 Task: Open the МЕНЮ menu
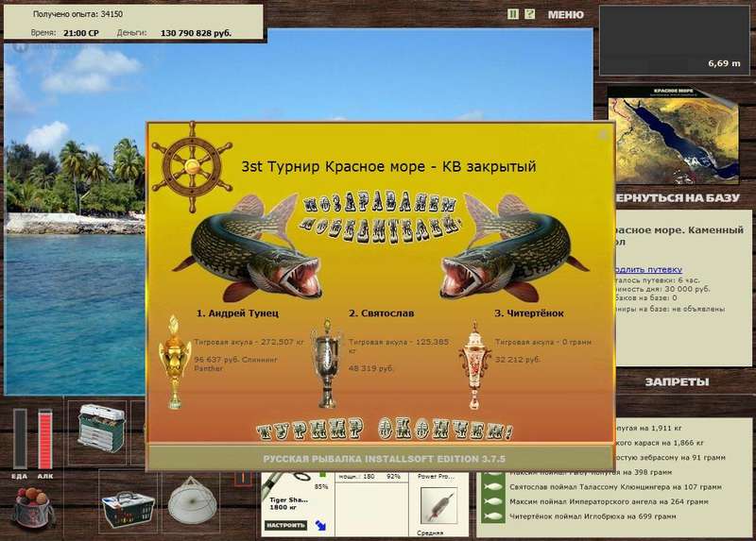565,15
